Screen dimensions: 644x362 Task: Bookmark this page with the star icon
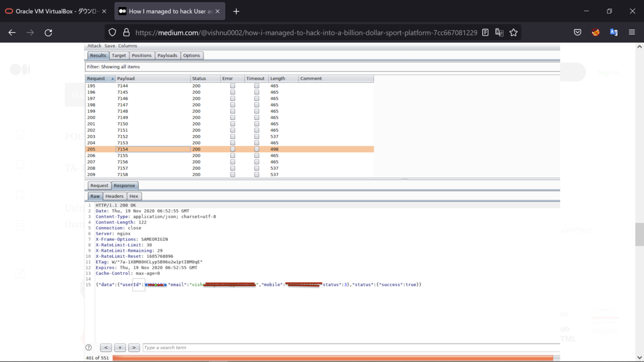[514, 33]
